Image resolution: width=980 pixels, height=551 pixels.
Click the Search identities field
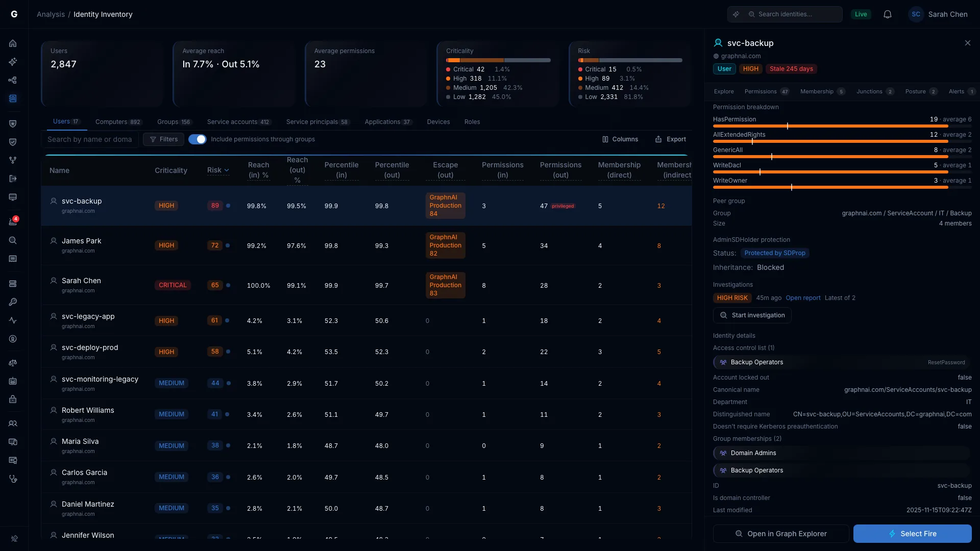pos(785,14)
